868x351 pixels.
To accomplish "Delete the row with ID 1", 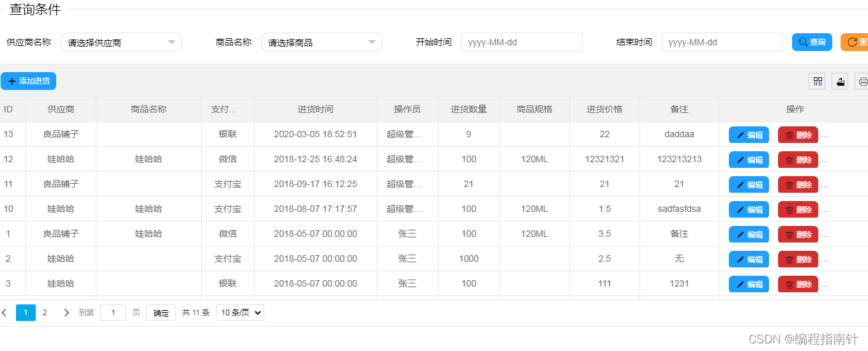I will tap(798, 234).
